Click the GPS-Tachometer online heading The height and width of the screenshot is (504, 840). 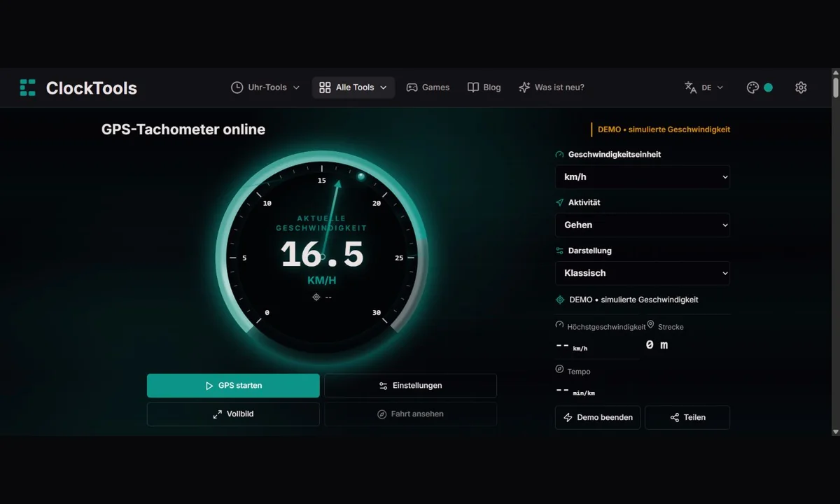(x=183, y=129)
